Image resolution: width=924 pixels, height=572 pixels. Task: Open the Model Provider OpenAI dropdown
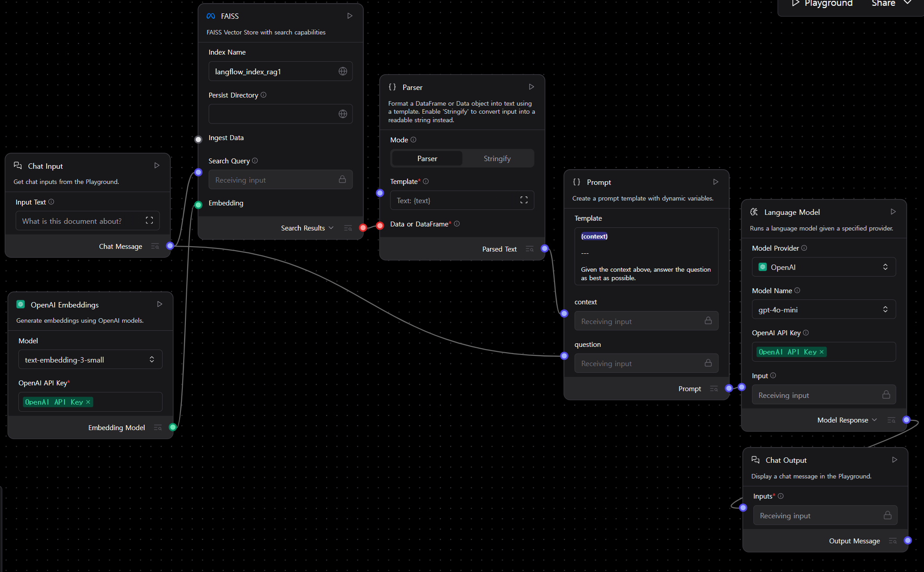coord(823,267)
